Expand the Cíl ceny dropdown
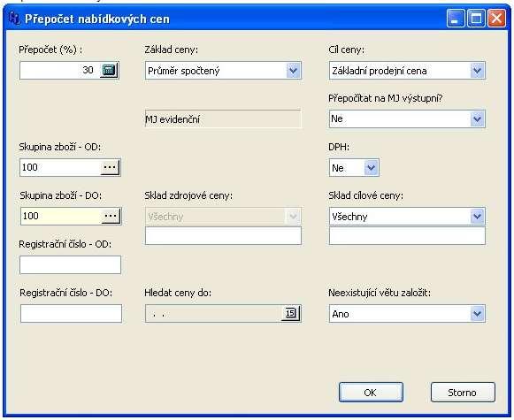This screenshot has height=420, width=514. click(477, 71)
